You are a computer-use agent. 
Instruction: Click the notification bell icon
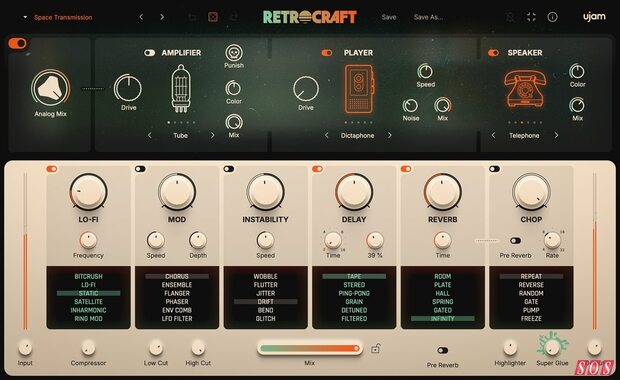pyautogui.click(x=510, y=17)
